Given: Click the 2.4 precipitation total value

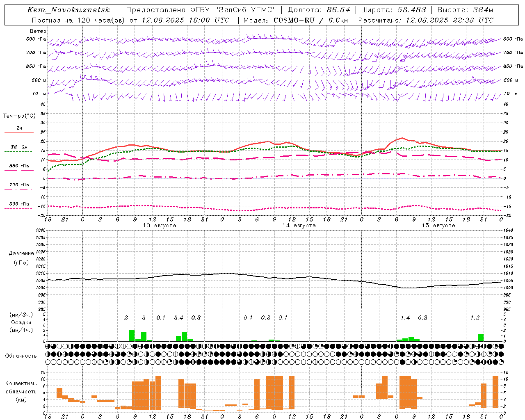Looking at the screenshot, I should click(x=178, y=317).
